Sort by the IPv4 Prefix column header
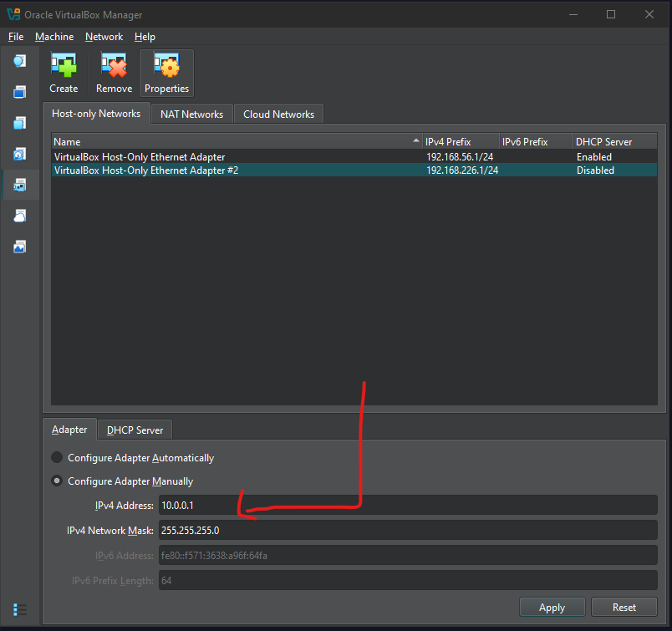 [x=461, y=142]
